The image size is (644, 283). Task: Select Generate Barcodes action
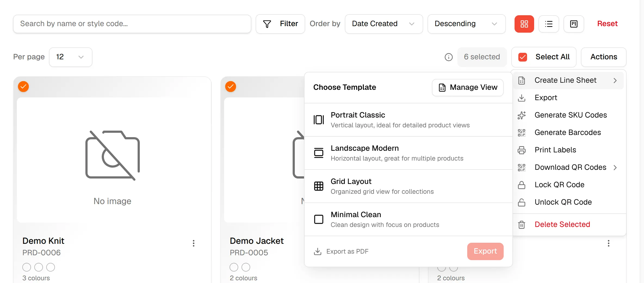tap(569, 133)
